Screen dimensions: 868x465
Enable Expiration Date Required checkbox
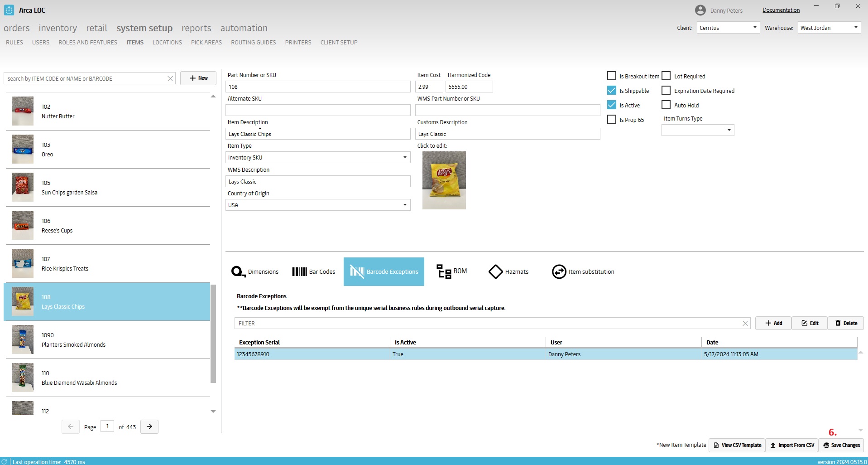point(666,90)
